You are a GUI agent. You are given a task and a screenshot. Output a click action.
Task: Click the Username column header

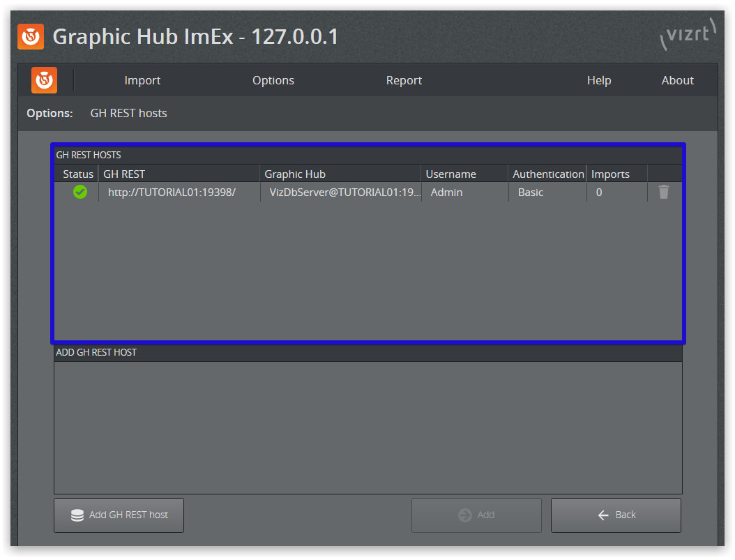[465, 174]
